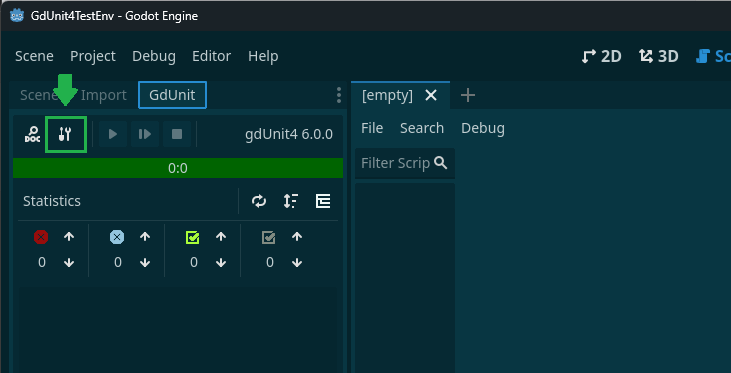Run all tests play button
Image resolution: width=731 pixels, height=373 pixels.
click(113, 134)
